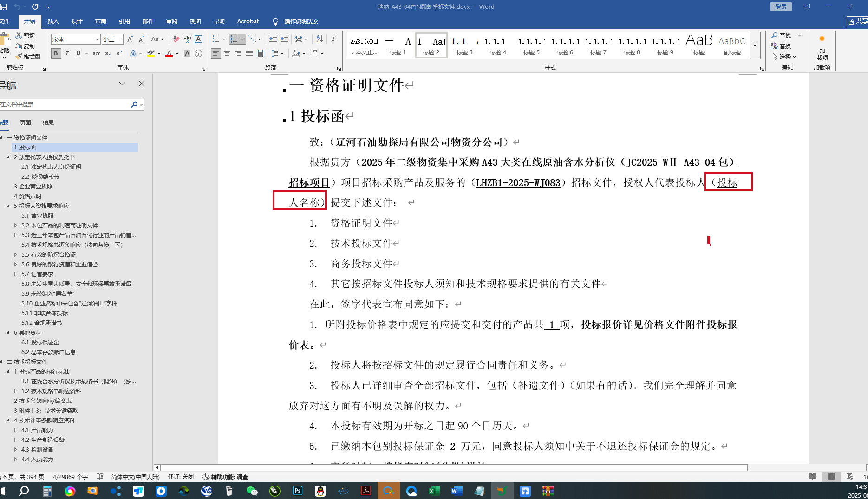Open the Select (选择) dropdown
This screenshot has width=868, height=499.
click(x=784, y=57)
